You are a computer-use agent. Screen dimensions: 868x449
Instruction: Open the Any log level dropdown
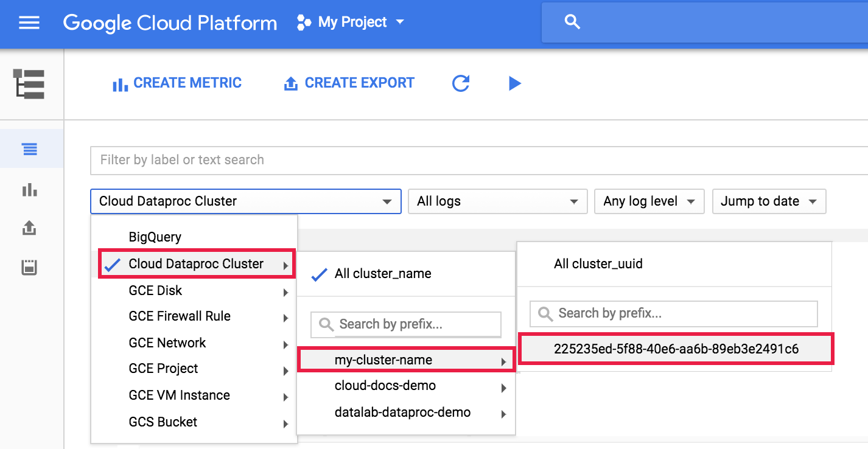[649, 201]
